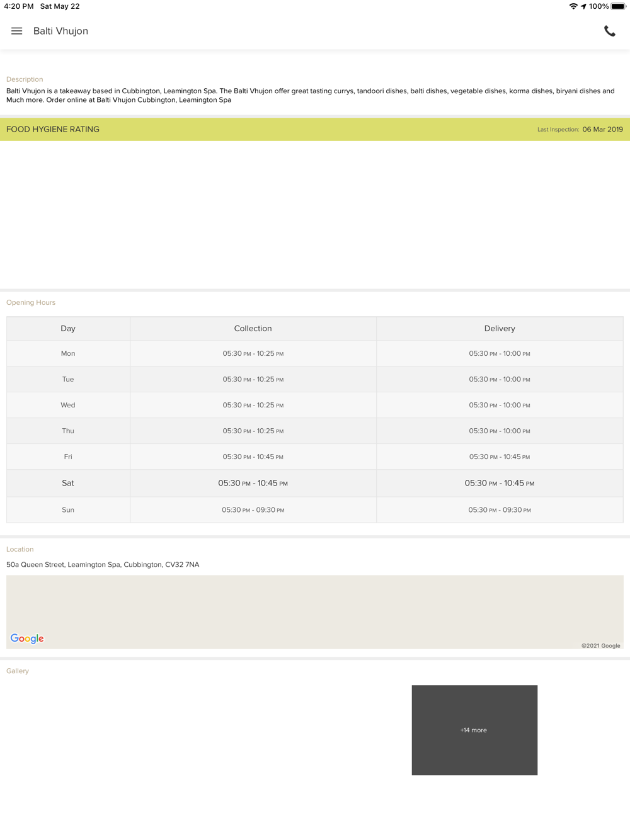630x840 pixels.
Task: Tap the Tue row day cell
Action: coord(68,380)
